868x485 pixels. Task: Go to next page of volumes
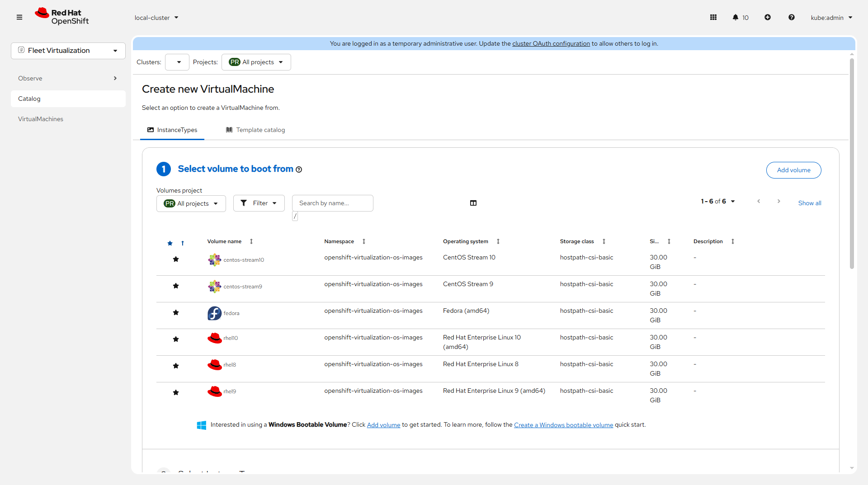(x=779, y=202)
